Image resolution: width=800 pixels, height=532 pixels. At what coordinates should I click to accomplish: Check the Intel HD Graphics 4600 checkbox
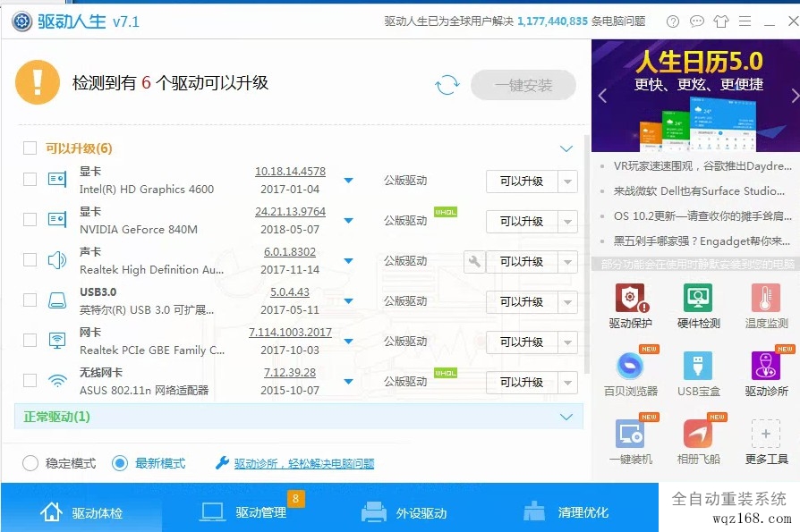pos(30,180)
